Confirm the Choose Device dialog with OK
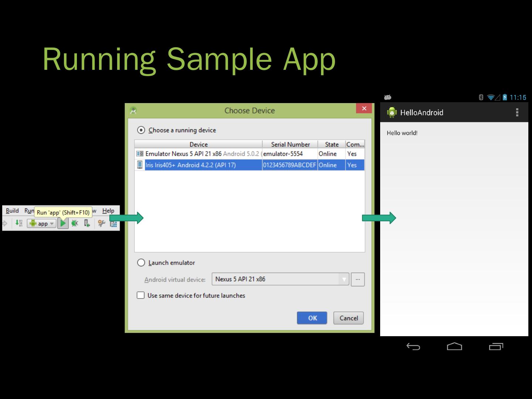 (312, 318)
